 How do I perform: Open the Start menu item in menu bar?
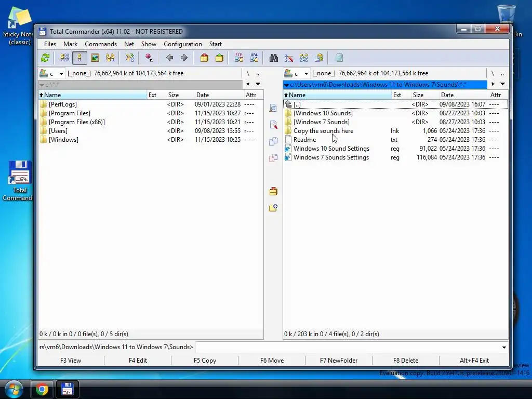pos(216,44)
